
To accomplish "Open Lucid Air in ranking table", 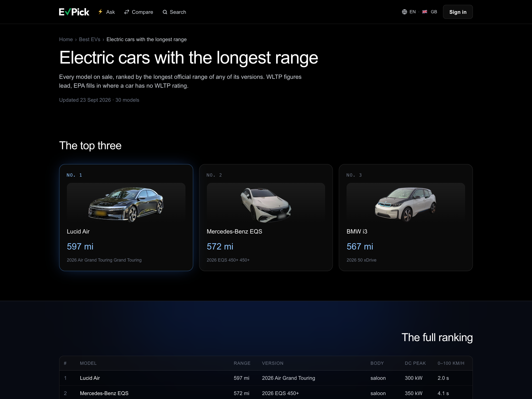I will 90,378.
